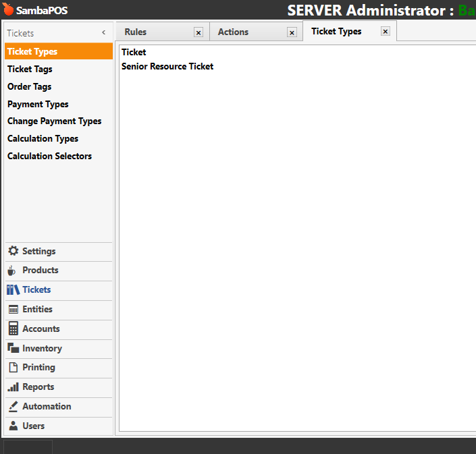Screen dimensions: 476x454
Task: Click the dark button in bottom status bar
Action: 28,447
